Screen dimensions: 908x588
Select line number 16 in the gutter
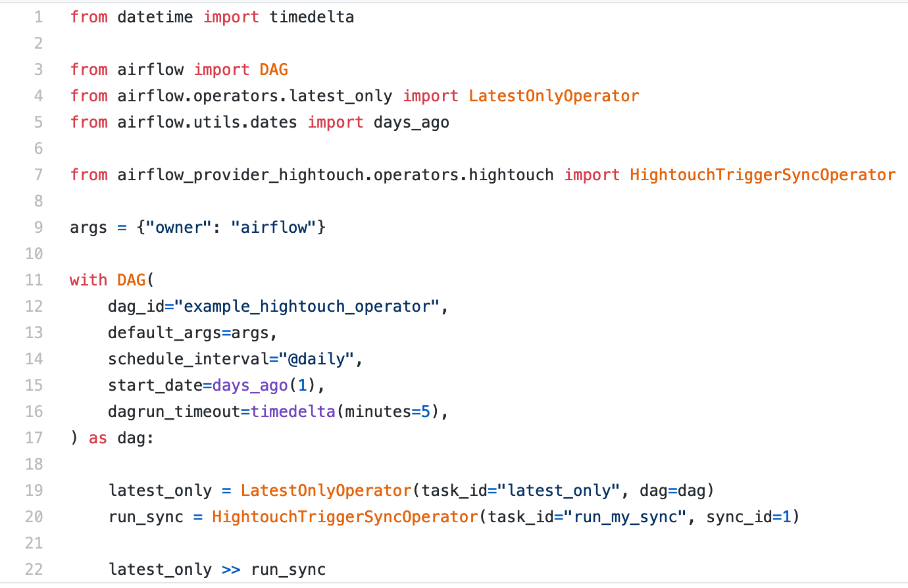point(34,412)
